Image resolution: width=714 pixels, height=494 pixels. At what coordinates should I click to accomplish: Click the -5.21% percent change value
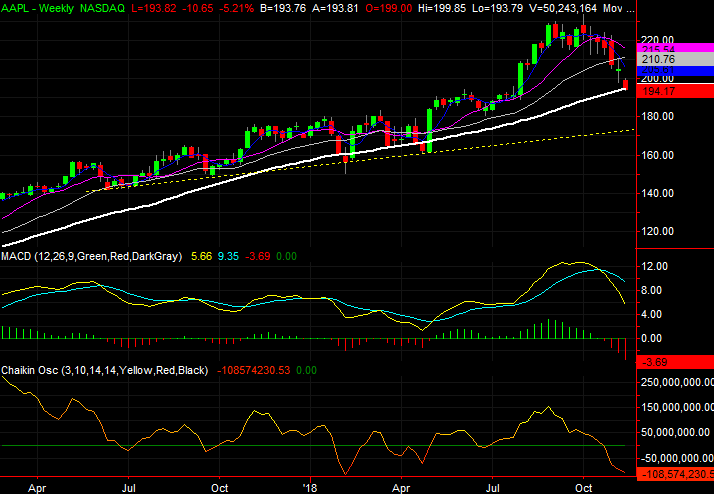pyautogui.click(x=236, y=8)
